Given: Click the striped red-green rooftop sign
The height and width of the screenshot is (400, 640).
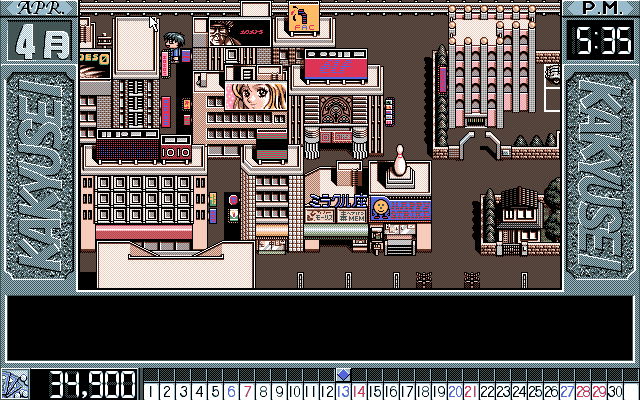Looking at the screenshot, I should pos(272,146).
